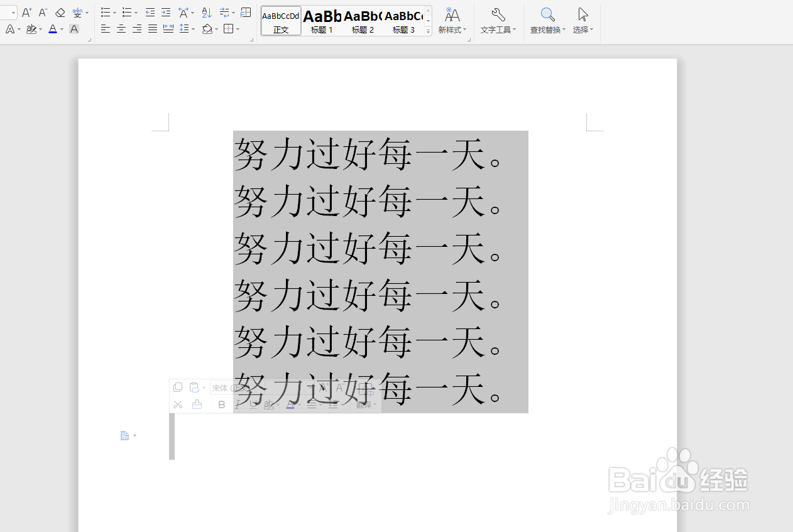Screen dimensions: 793x532
Task: Center the paragraph
Action: pos(121,29)
